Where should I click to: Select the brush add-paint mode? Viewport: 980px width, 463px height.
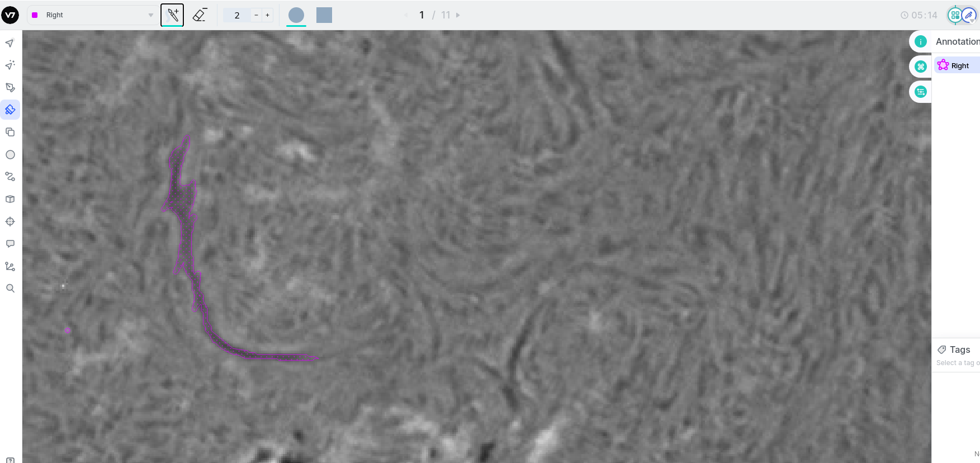[x=172, y=15]
